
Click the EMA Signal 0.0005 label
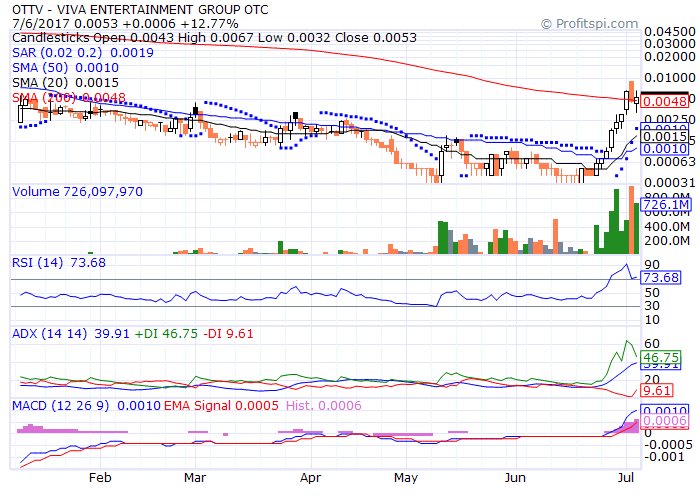point(221,405)
